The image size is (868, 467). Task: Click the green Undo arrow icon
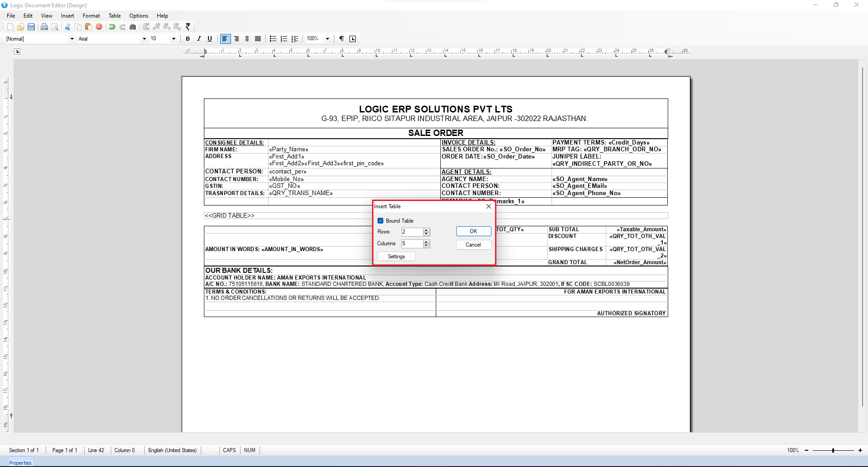(x=112, y=27)
